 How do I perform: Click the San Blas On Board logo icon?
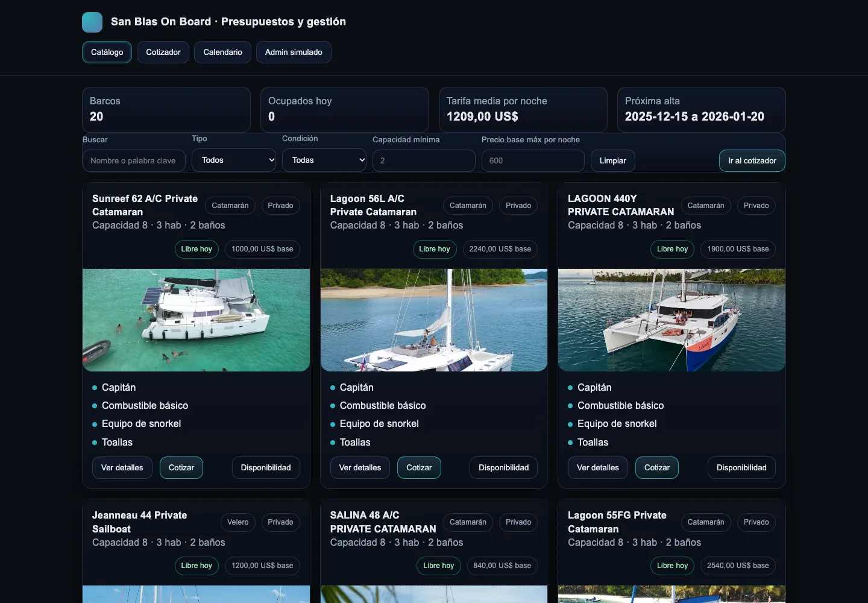point(92,22)
